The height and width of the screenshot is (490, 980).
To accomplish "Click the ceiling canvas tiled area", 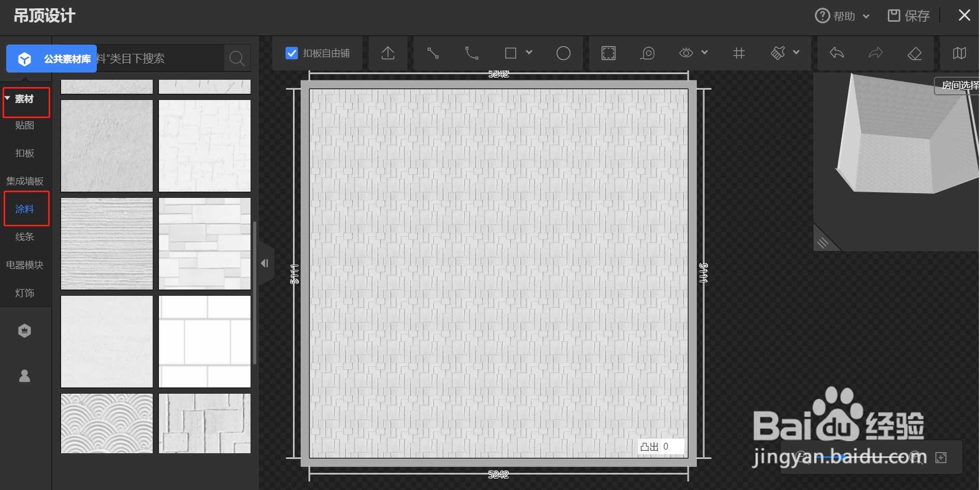I will (499, 273).
